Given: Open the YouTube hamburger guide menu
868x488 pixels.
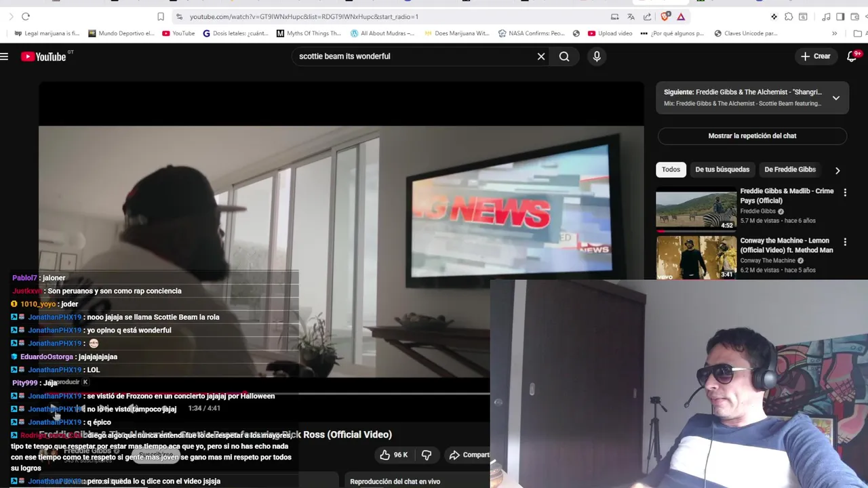Looking at the screenshot, I should click(x=4, y=57).
